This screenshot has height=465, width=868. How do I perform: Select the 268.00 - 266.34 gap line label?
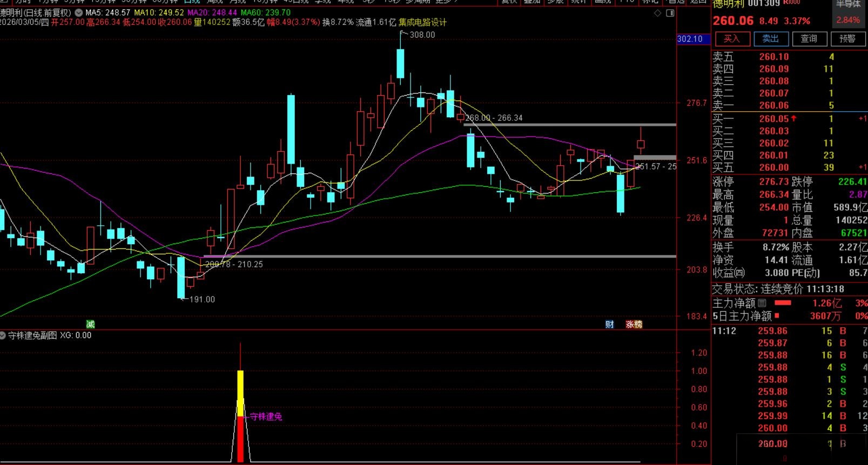pos(494,118)
